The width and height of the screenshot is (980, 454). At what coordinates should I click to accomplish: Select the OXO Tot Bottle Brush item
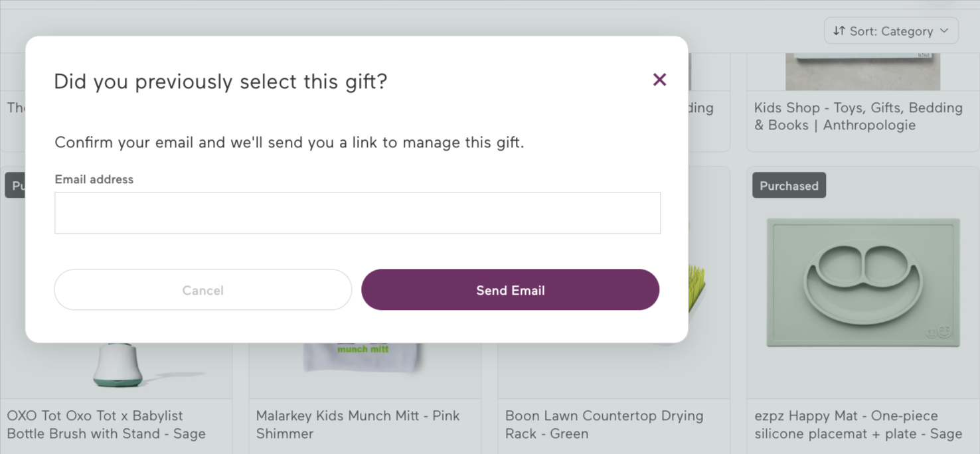point(116,425)
